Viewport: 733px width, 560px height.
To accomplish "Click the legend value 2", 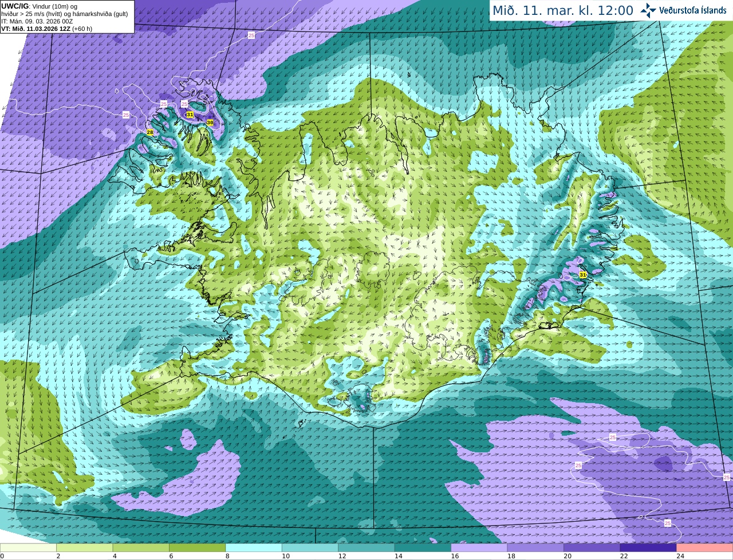I will coord(58,556).
